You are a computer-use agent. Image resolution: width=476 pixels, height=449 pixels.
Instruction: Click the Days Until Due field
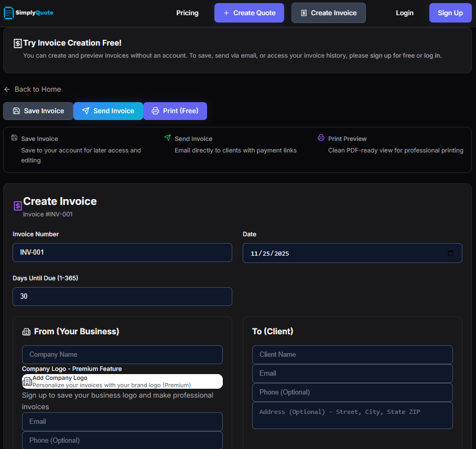pyautogui.click(x=122, y=296)
